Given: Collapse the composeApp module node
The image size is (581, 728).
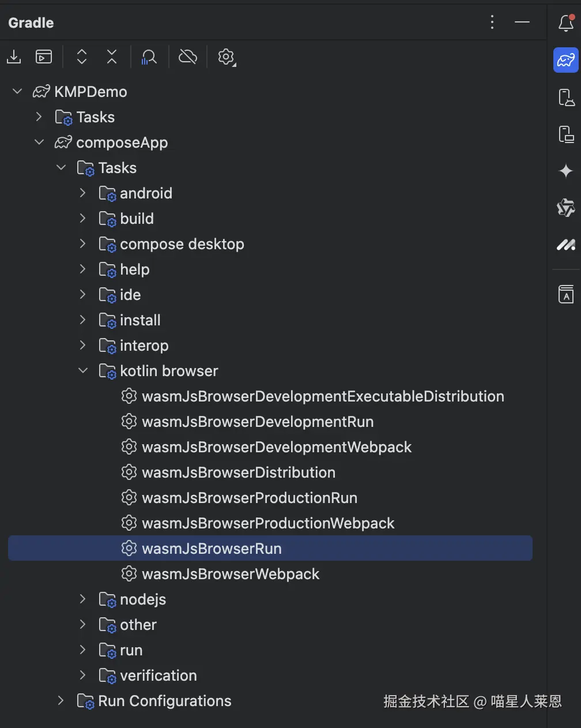Looking at the screenshot, I should [39, 142].
